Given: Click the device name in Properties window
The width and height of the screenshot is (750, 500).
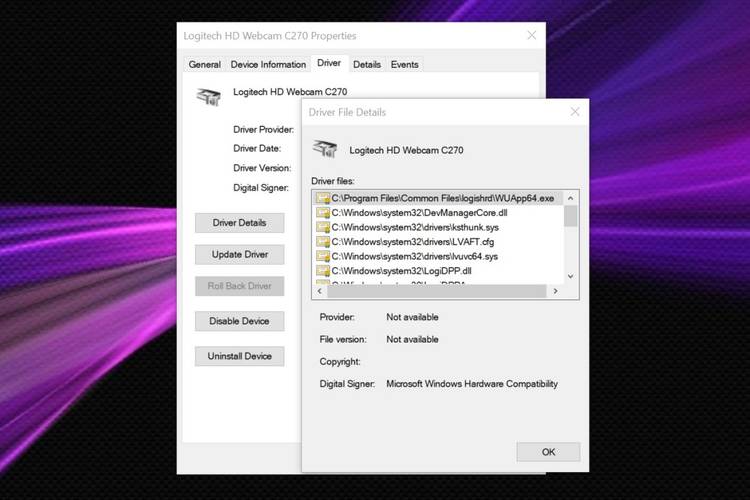Looking at the screenshot, I should click(x=290, y=92).
